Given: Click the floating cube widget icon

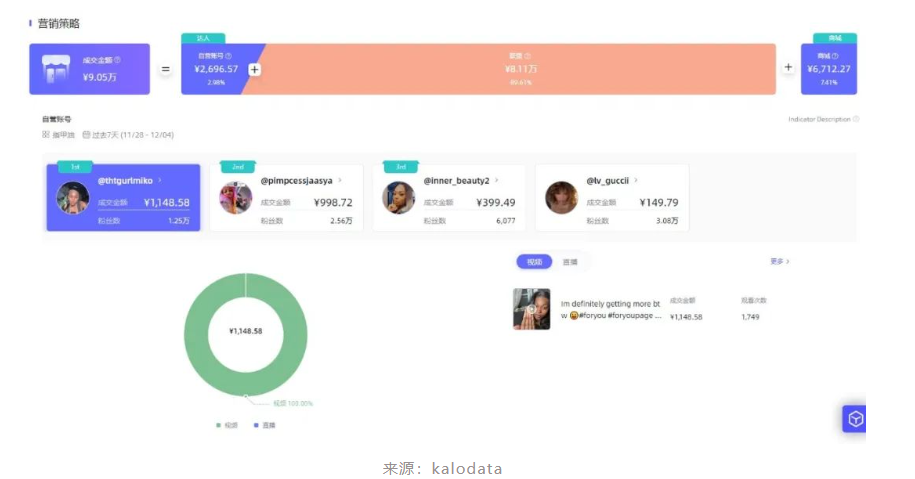Looking at the screenshot, I should coord(855,419).
